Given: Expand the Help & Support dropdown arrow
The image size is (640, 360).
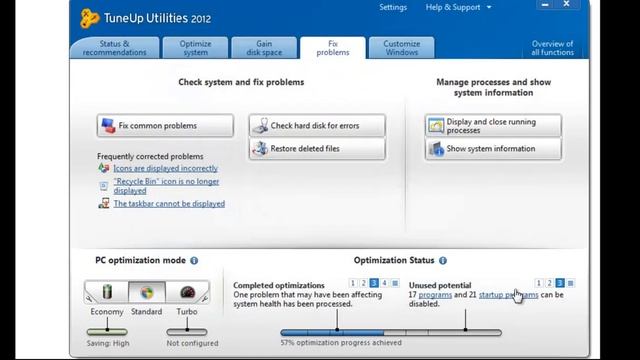Looking at the screenshot, I should pos(489,7).
